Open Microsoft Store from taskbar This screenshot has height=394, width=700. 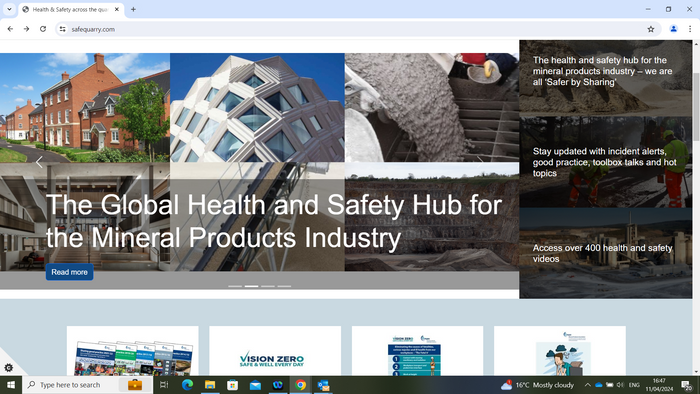(x=233, y=385)
